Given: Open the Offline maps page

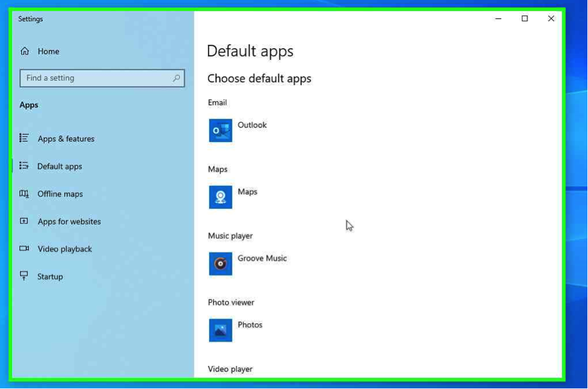Looking at the screenshot, I should coord(60,194).
